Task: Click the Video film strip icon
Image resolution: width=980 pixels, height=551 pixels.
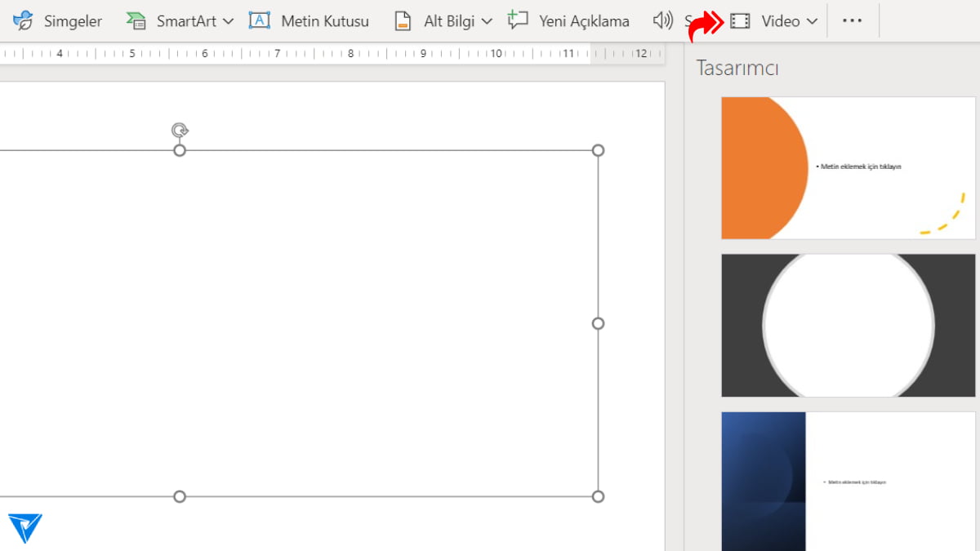Action: (741, 20)
